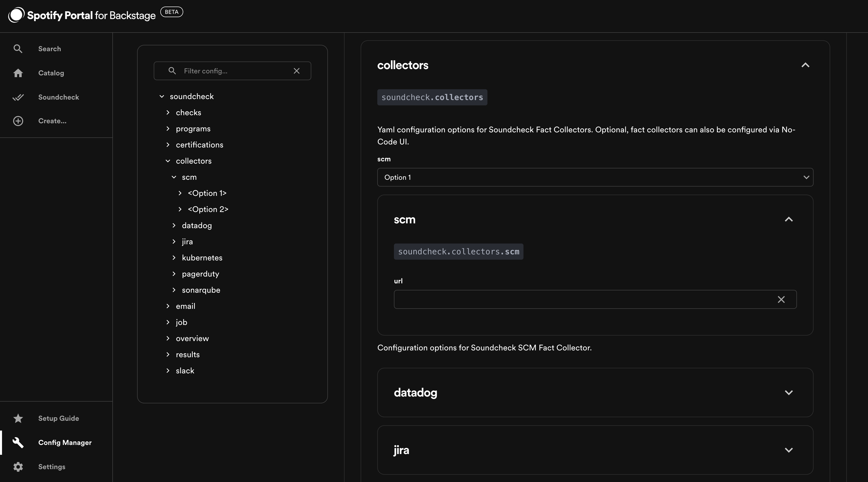Open the Search sidebar item

(x=50, y=49)
